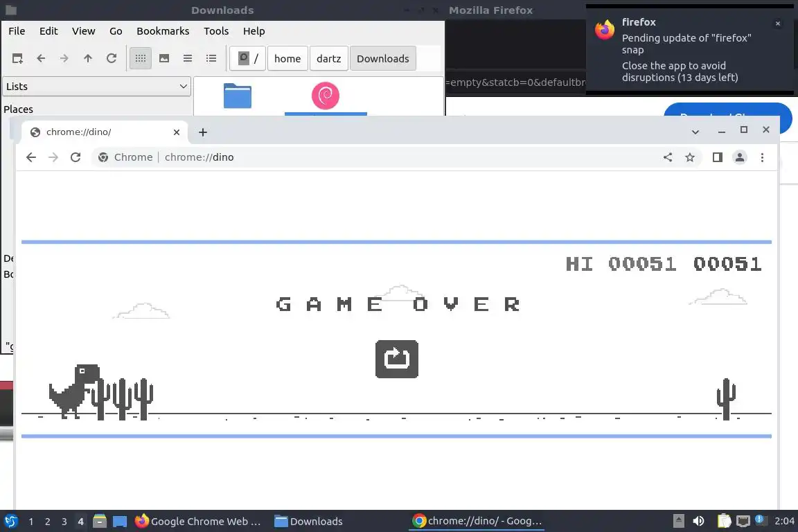798x532 pixels.
Task: Open the clipboard manager tray icon
Action: click(x=724, y=521)
